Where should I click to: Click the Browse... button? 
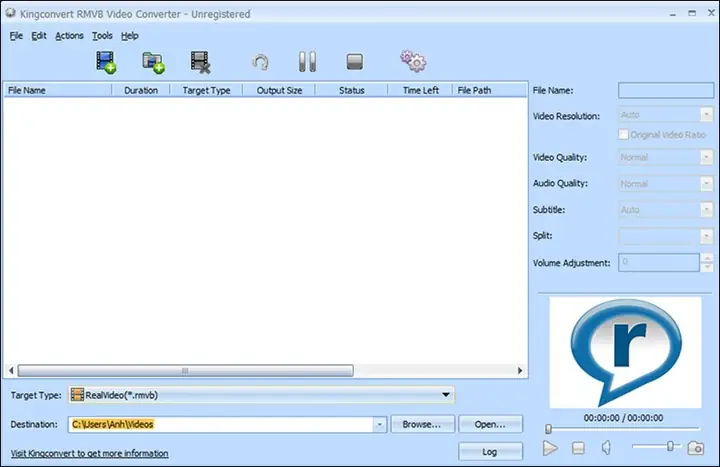click(x=422, y=424)
